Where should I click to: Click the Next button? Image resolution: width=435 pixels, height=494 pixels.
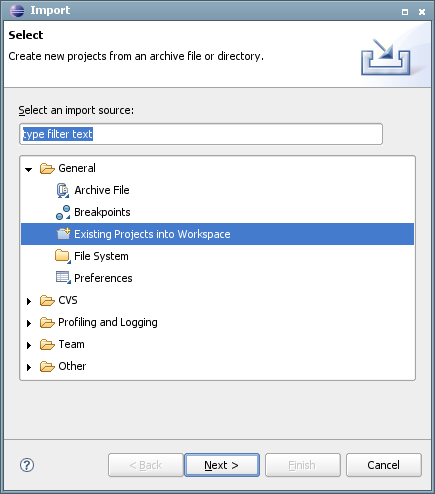point(222,465)
